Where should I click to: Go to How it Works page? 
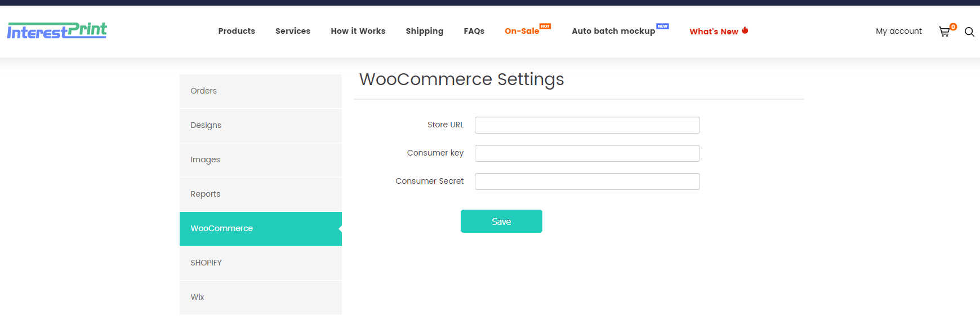point(358,31)
